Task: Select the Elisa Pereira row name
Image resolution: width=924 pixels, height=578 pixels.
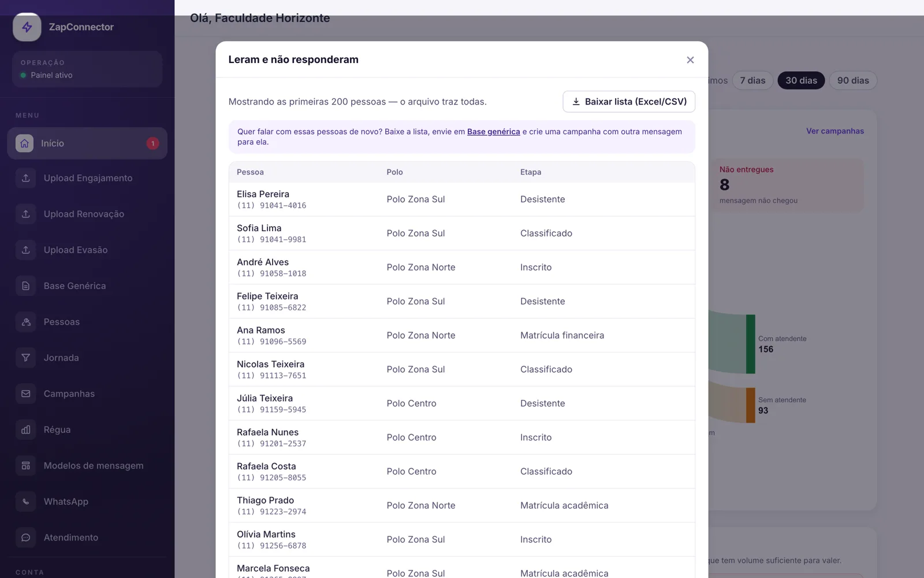Action: [x=263, y=194]
